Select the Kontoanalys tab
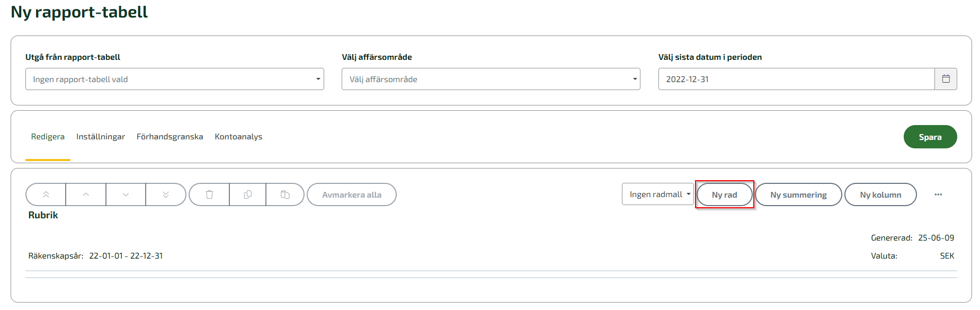This screenshot has width=980, height=310. click(x=238, y=137)
